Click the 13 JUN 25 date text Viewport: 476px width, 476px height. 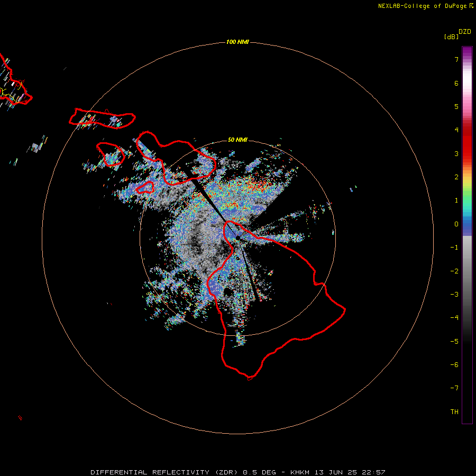click(x=335, y=472)
